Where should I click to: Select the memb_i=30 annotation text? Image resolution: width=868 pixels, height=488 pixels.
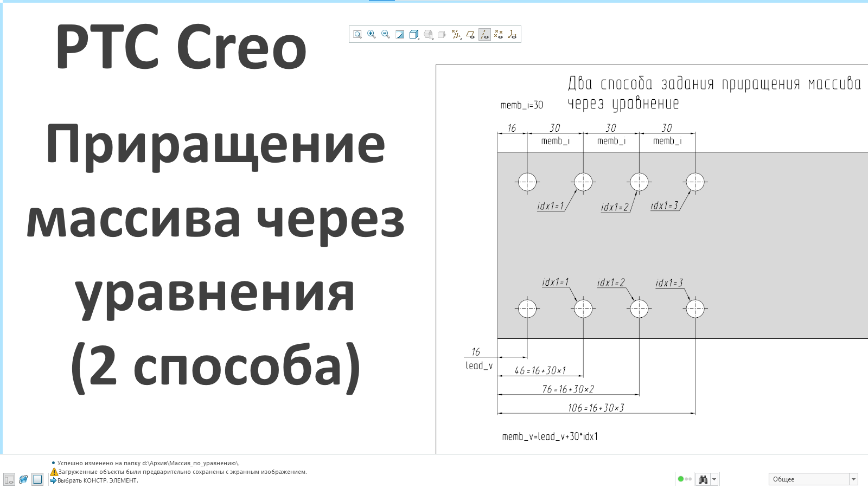pos(521,105)
